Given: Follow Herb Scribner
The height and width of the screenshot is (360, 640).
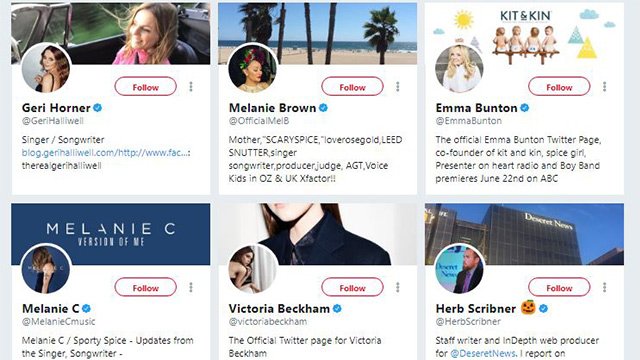Looking at the screenshot, I should click(559, 287).
